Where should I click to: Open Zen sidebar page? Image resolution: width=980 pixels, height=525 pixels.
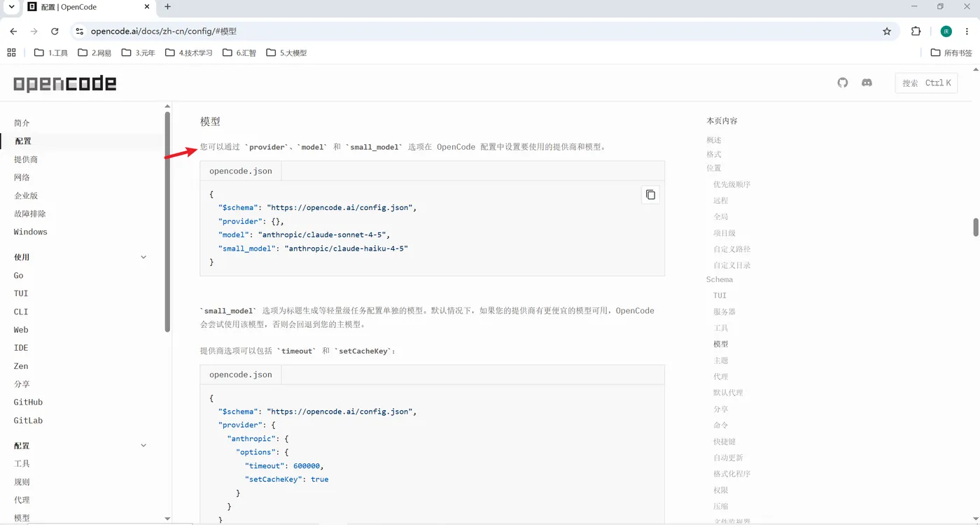[x=21, y=366]
